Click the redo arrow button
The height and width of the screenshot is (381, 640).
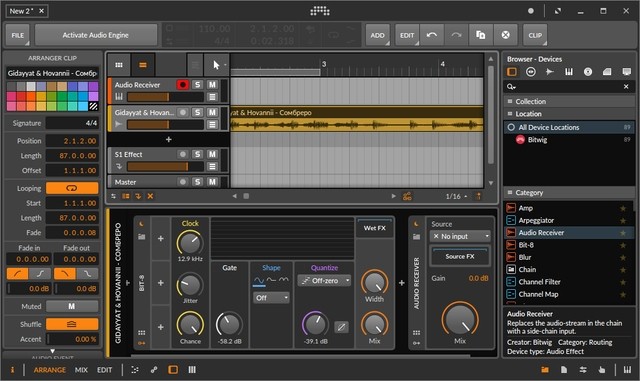tap(456, 36)
